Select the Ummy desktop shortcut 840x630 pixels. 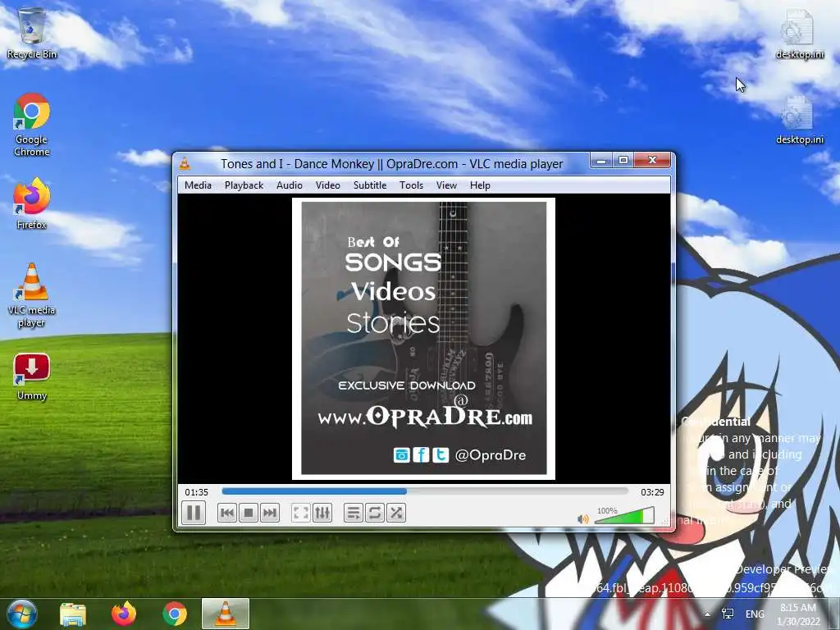pyautogui.click(x=32, y=377)
